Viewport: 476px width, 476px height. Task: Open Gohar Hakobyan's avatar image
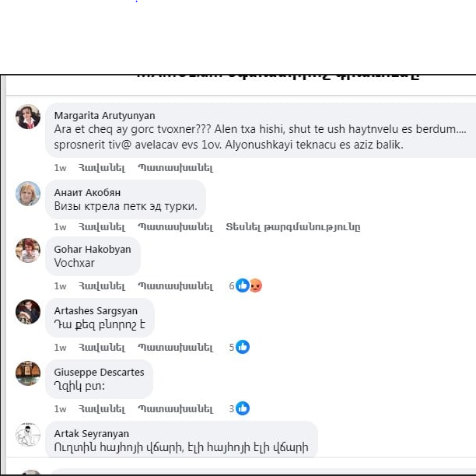(x=28, y=250)
